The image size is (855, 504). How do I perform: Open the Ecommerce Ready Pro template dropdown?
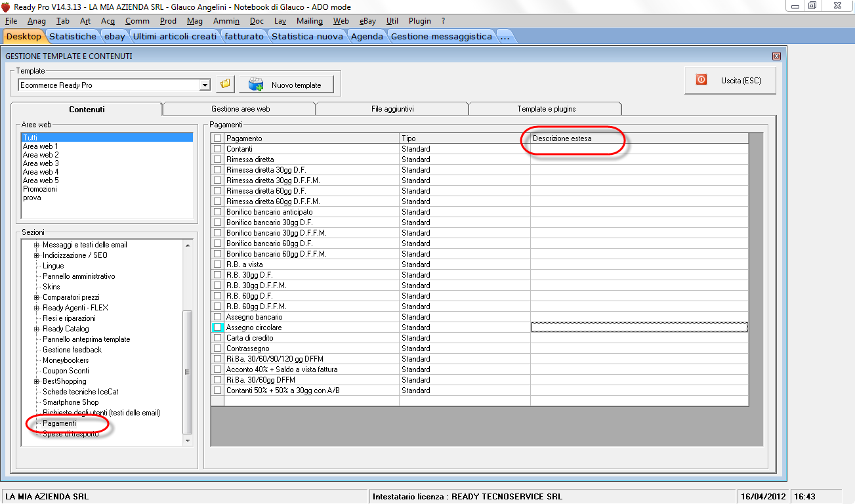(205, 85)
